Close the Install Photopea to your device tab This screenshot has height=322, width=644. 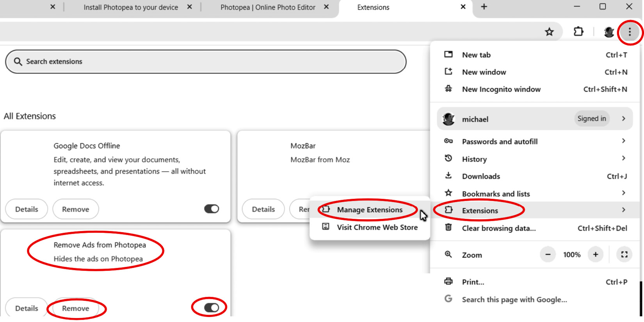coord(189,7)
